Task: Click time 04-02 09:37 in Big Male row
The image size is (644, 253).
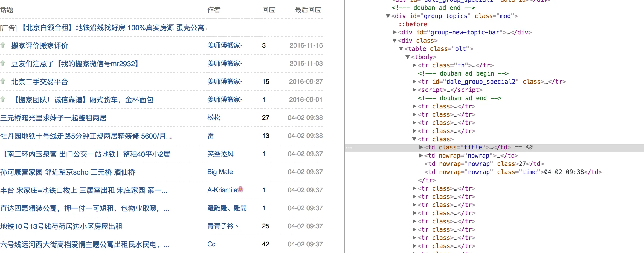Action: coord(305,172)
